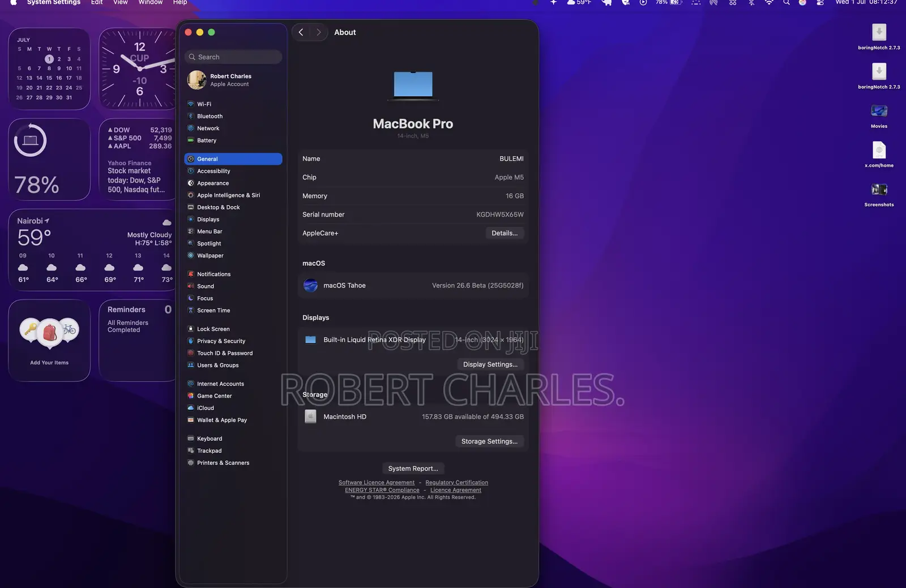Open the View menu

(121, 3)
